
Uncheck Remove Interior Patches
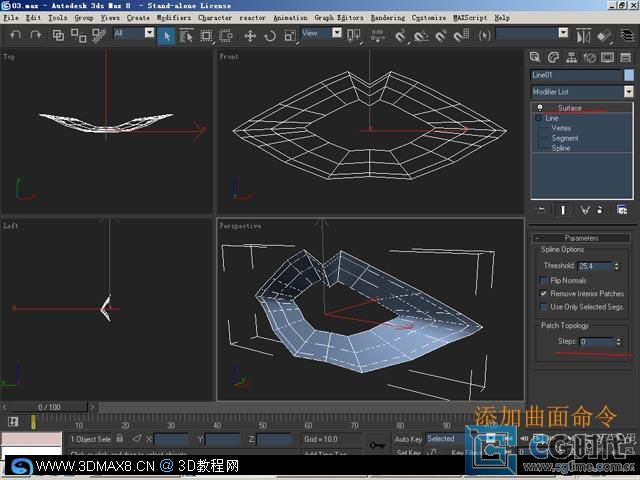[x=543, y=293]
